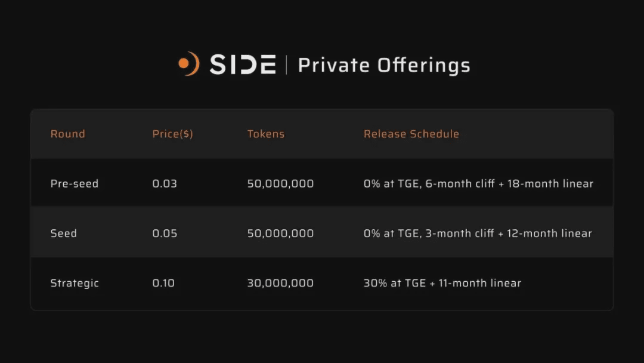Click the Seed round label
This screenshot has width=644, height=363.
click(x=64, y=233)
